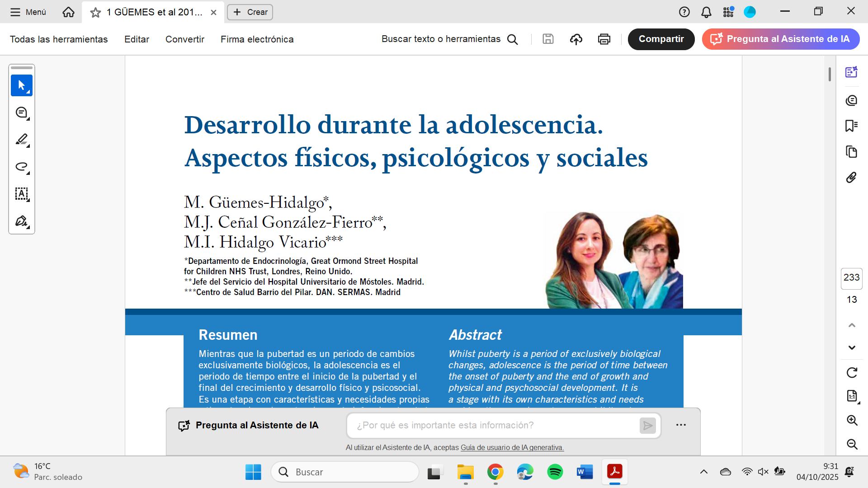Select the freehand draw loop tool
The height and width of the screenshot is (488, 868).
point(21,167)
